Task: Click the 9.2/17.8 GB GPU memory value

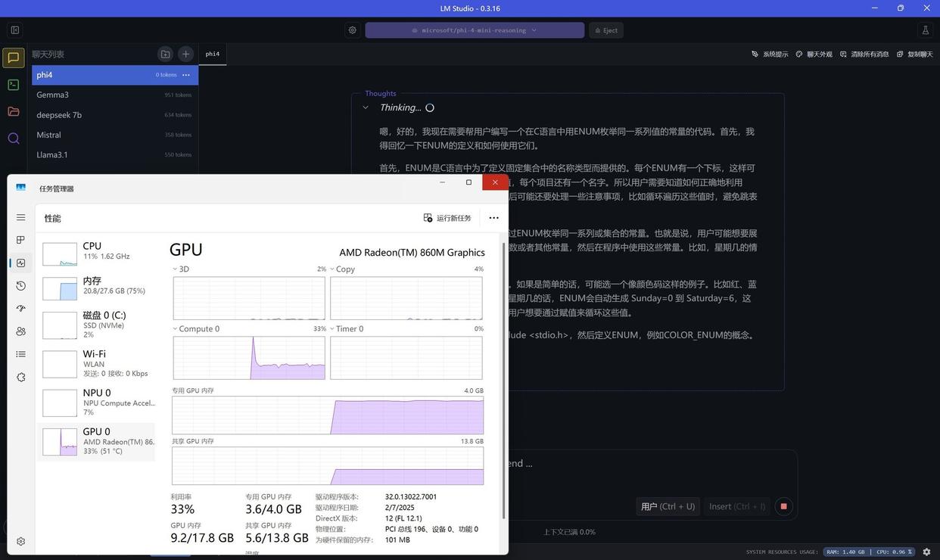Action: (x=202, y=538)
